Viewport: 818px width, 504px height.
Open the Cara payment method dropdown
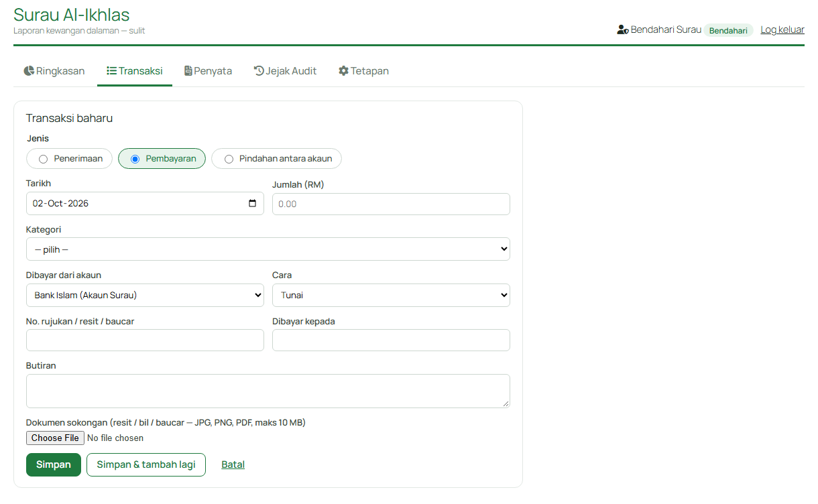click(x=391, y=295)
